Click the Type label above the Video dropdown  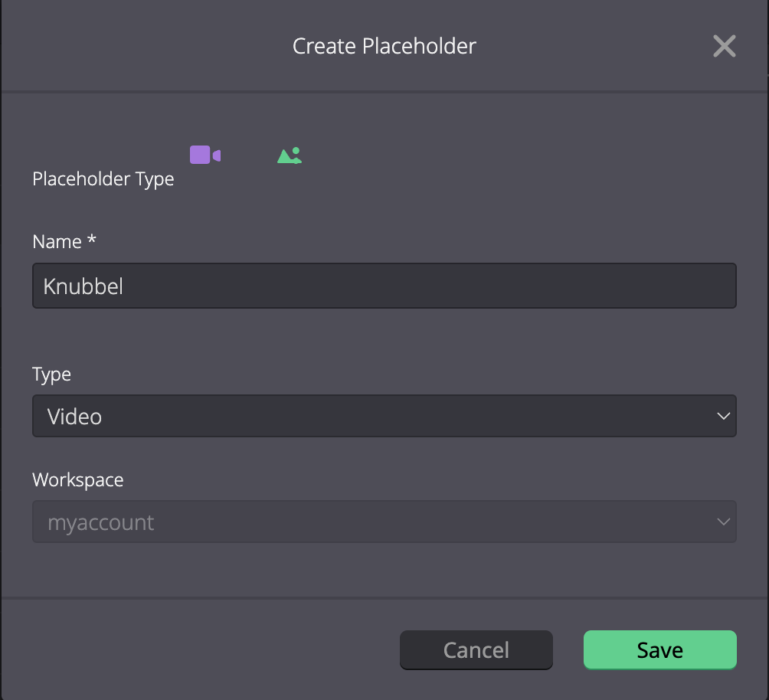tap(51, 375)
